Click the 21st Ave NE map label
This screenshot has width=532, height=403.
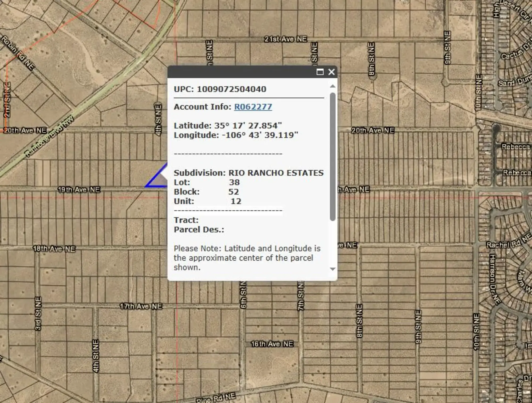(285, 39)
